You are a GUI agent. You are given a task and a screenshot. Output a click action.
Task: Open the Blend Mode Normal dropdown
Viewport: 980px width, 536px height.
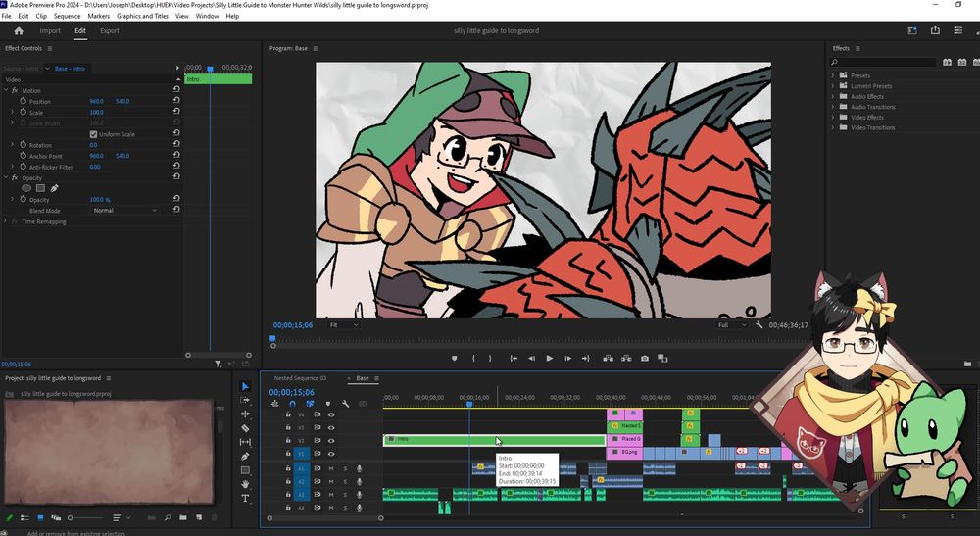click(x=124, y=211)
